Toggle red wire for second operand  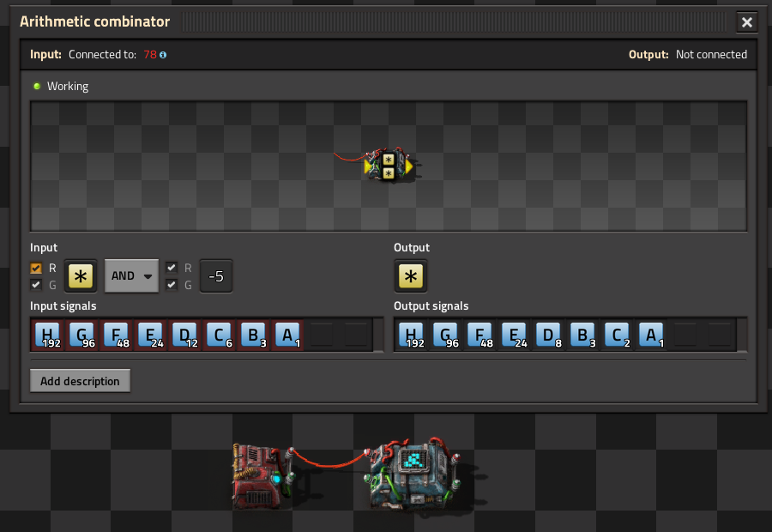(x=172, y=268)
